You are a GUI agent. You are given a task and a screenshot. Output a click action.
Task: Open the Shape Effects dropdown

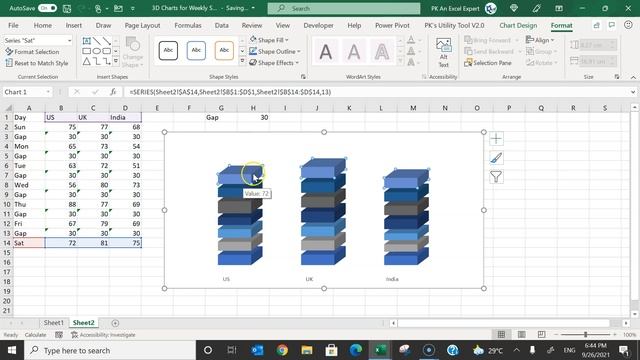coord(274,63)
